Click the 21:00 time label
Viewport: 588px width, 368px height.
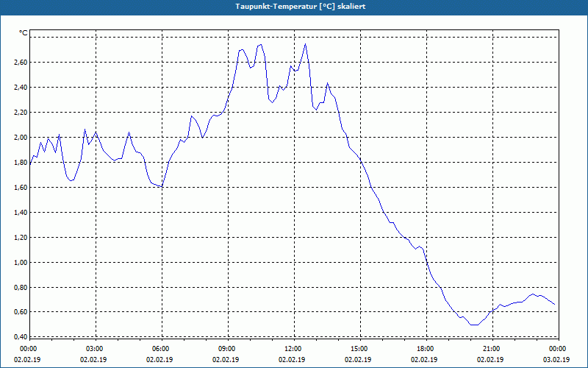[x=490, y=349]
